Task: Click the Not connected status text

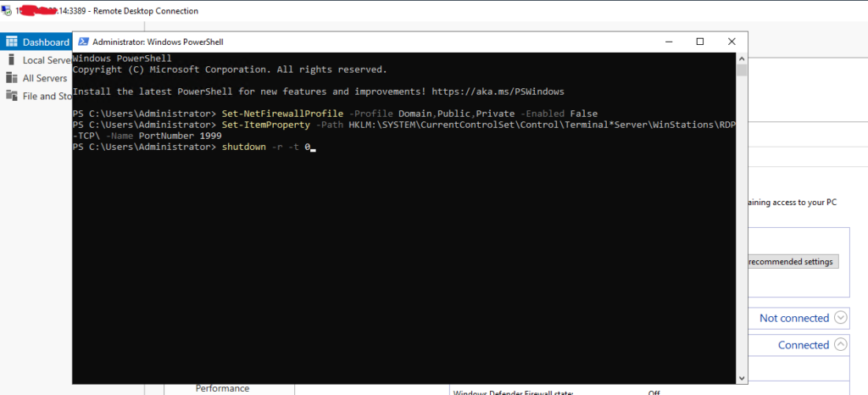Action: [793, 318]
